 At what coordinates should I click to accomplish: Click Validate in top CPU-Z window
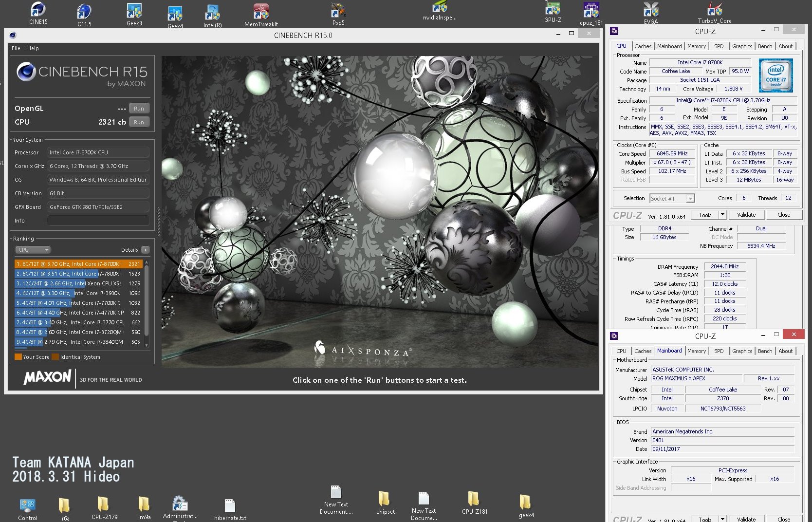[746, 215]
